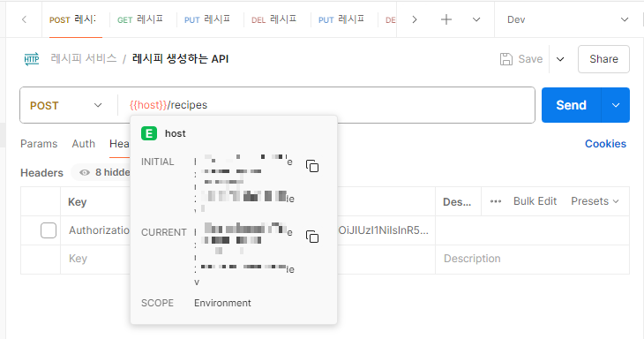Click the Authorization token value cell

(386, 230)
